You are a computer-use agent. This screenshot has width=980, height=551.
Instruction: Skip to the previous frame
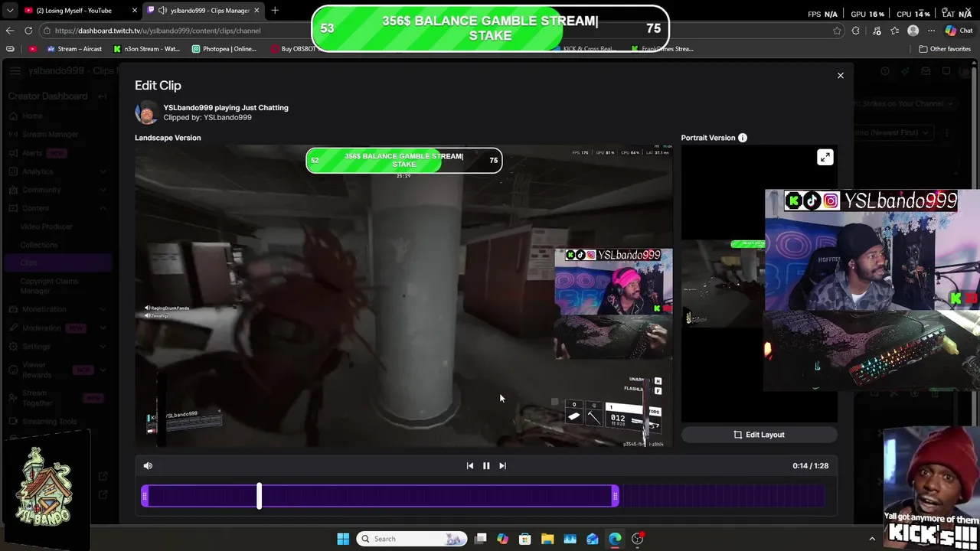(470, 465)
